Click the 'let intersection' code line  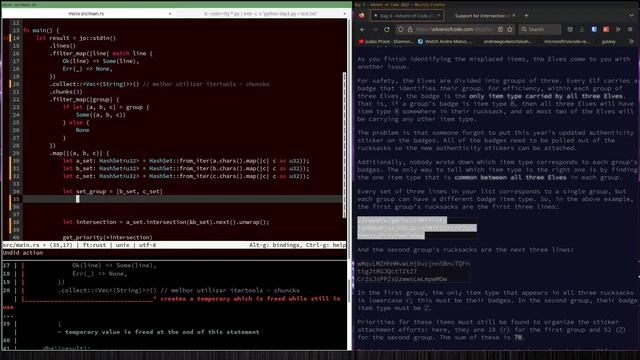point(166,222)
